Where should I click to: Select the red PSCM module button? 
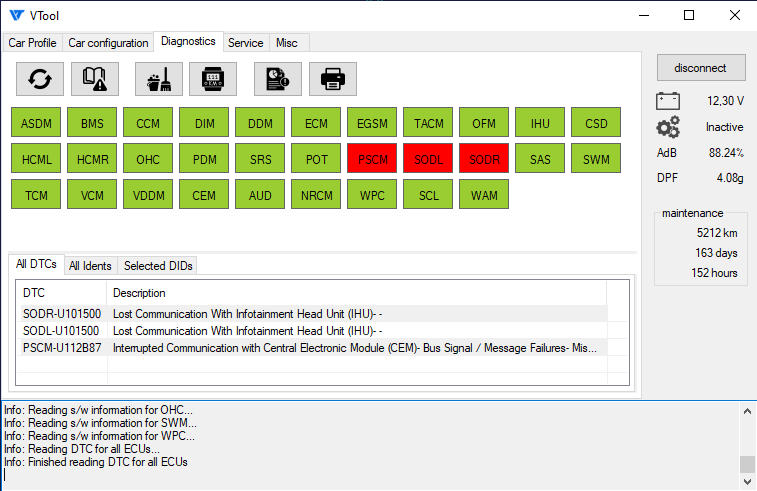click(x=372, y=158)
